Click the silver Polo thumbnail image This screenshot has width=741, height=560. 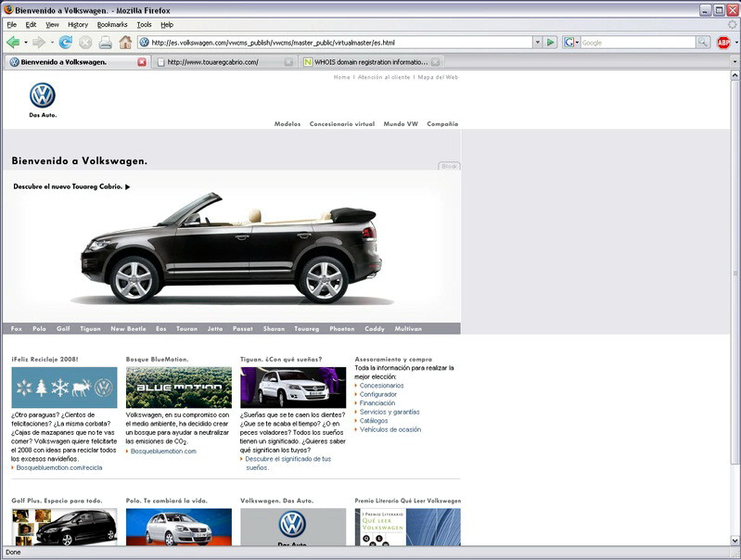179,527
